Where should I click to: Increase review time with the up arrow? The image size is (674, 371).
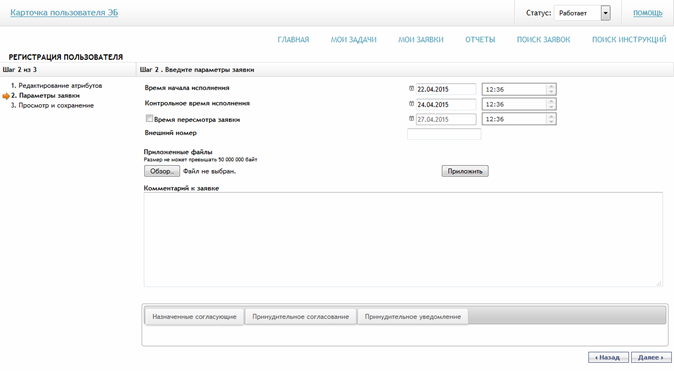point(551,117)
